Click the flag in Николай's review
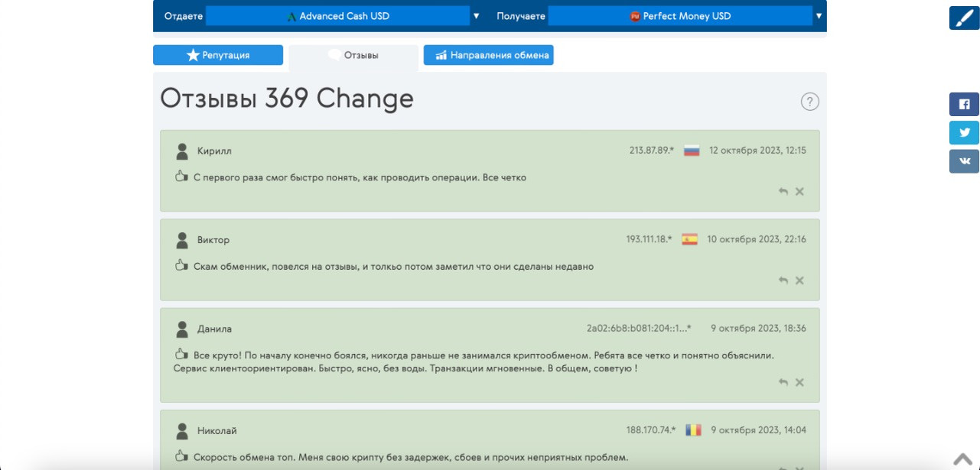The height and width of the screenshot is (470, 980). click(693, 430)
